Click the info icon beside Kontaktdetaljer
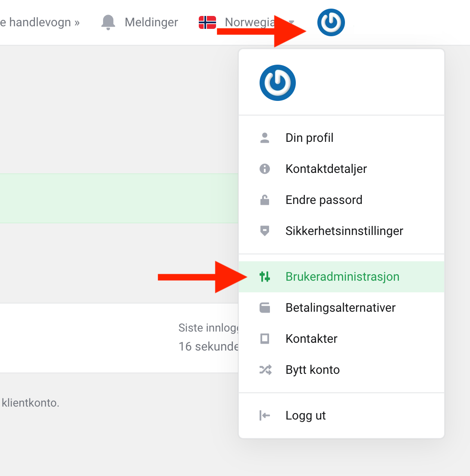Image resolution: width=470 pixels, height=476 pixels. coord(265,169)
